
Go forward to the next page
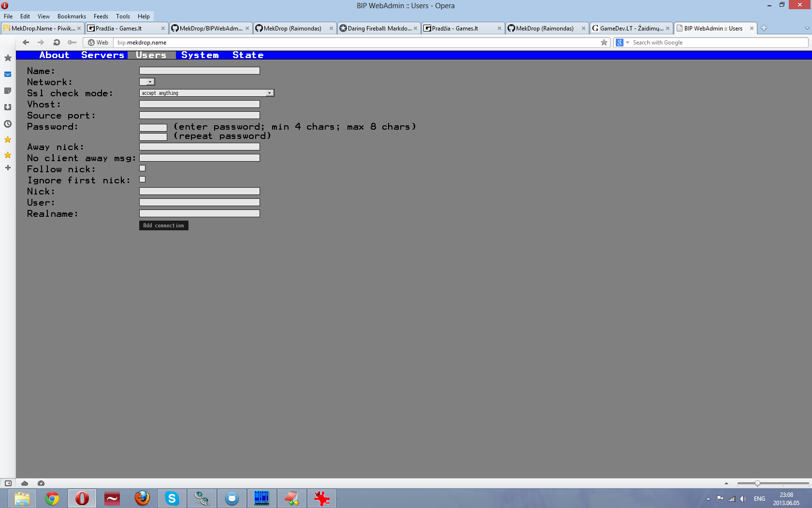(x=41, y=43)
